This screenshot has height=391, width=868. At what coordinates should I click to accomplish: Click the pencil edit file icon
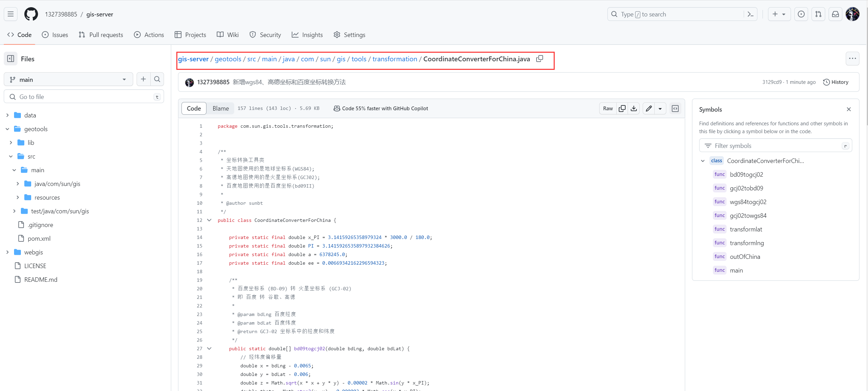(649, 109)
